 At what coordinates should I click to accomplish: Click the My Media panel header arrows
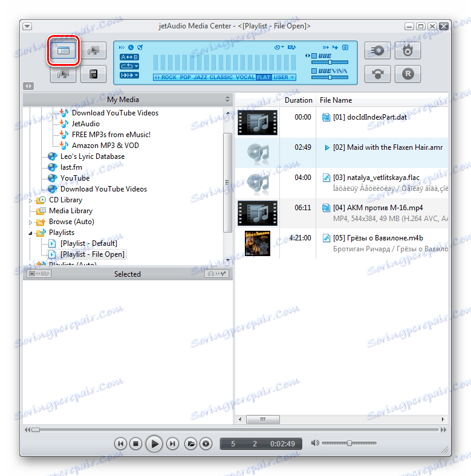pos(227,99)
